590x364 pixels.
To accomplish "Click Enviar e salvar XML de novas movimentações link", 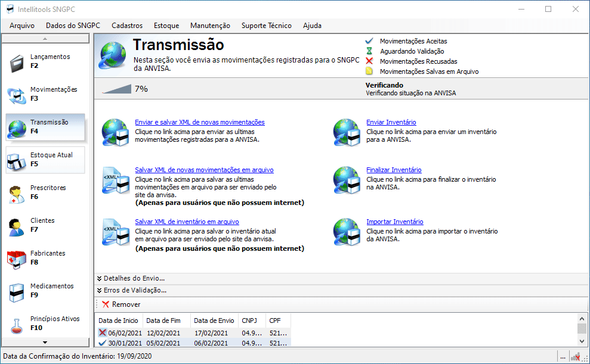I will pyautogui.click(x=200, y=122).
